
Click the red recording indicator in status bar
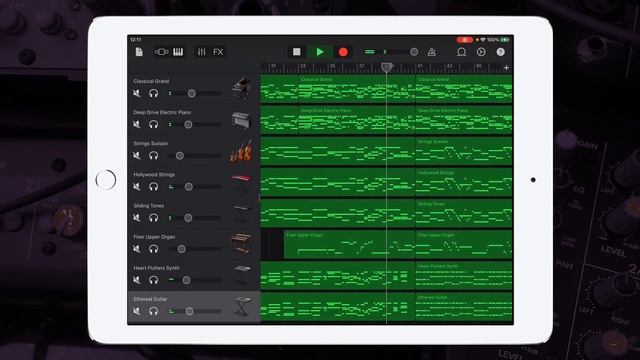tap(464, 40)
